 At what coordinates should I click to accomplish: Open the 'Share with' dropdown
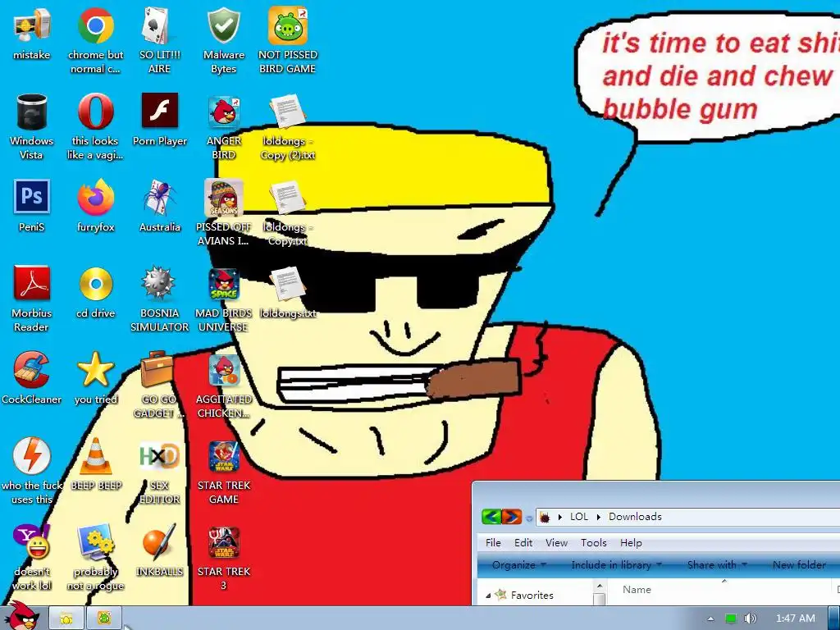(717, 565)
